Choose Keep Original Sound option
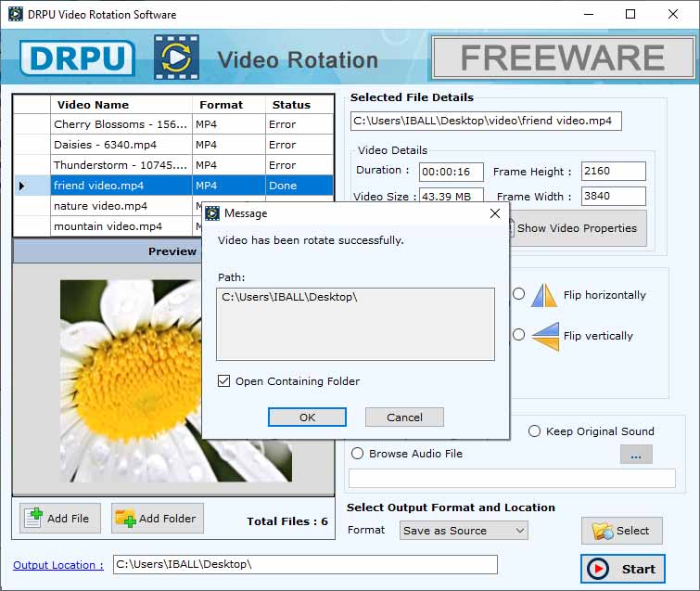The width and height of the screenshot is (700, 591). click(534, 431)
